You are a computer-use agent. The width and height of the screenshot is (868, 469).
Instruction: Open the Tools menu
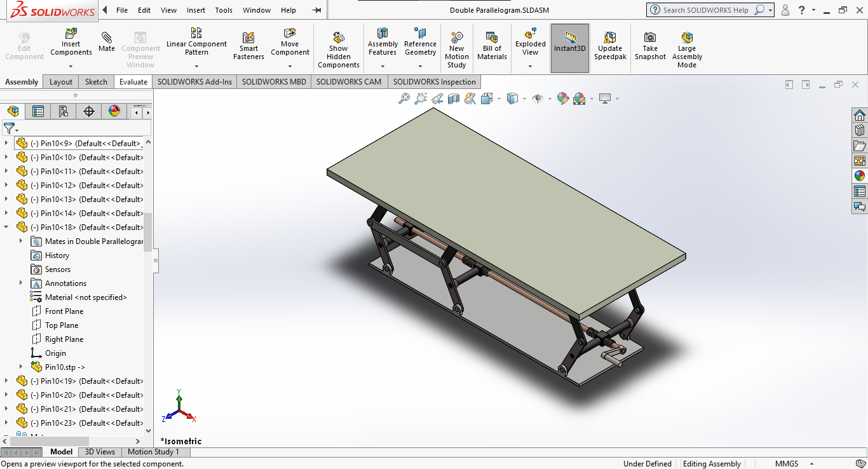point(224,10)
